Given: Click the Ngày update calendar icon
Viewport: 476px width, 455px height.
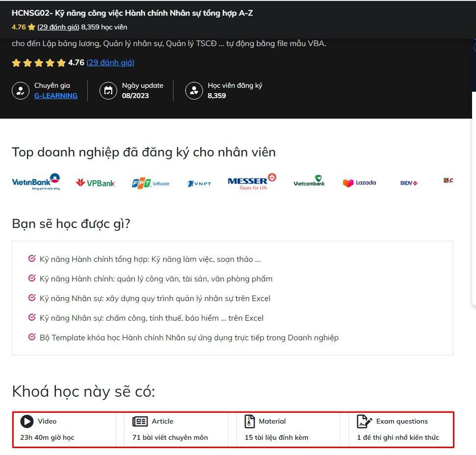Looking at the screenshot, I should [x=108, y=90].
